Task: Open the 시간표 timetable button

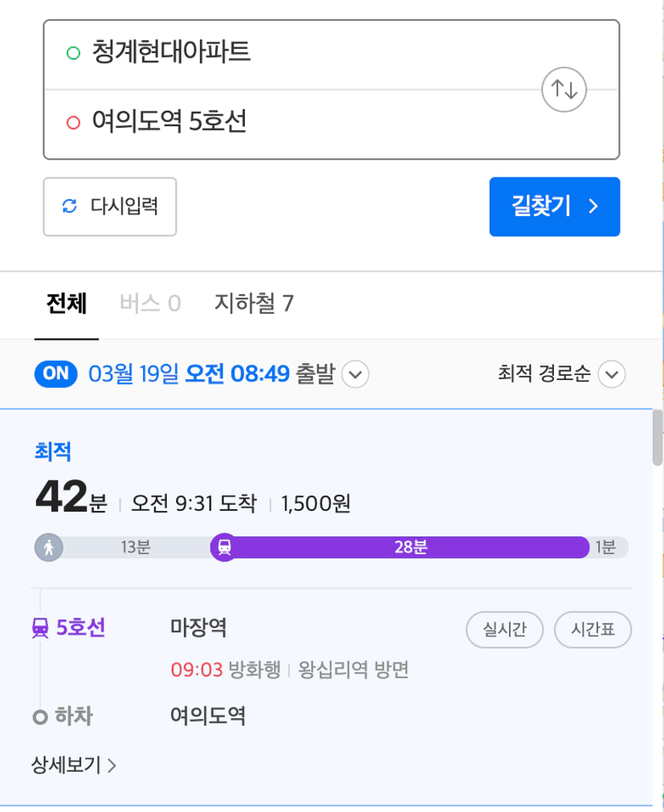Action: coord(593,630)
